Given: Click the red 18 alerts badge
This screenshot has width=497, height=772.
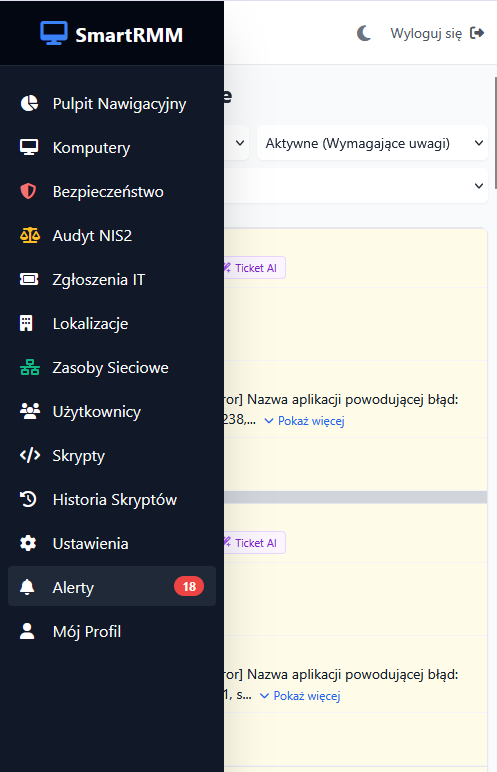Looking at the screenshot, I should click(189, 586).
